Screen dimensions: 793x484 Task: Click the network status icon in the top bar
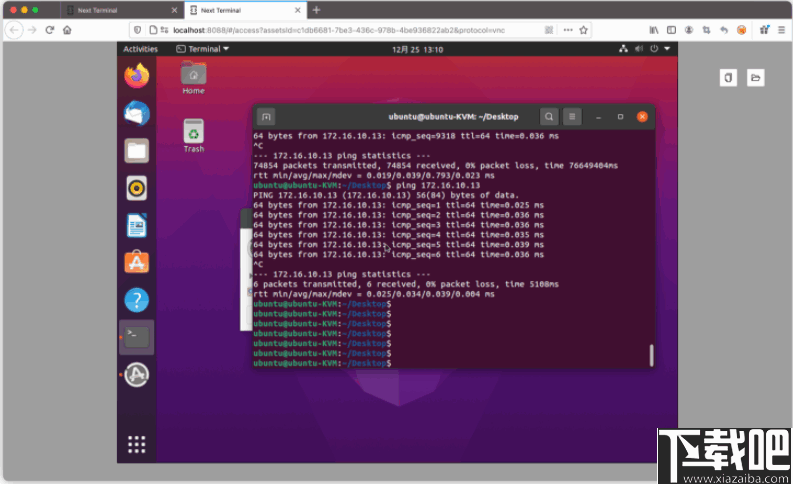(x=623, y=49)
